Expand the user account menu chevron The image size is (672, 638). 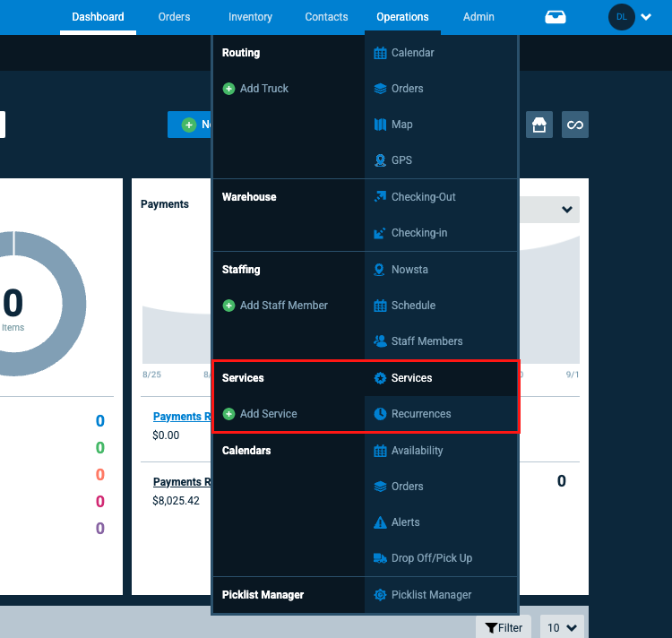pos(646,17)
